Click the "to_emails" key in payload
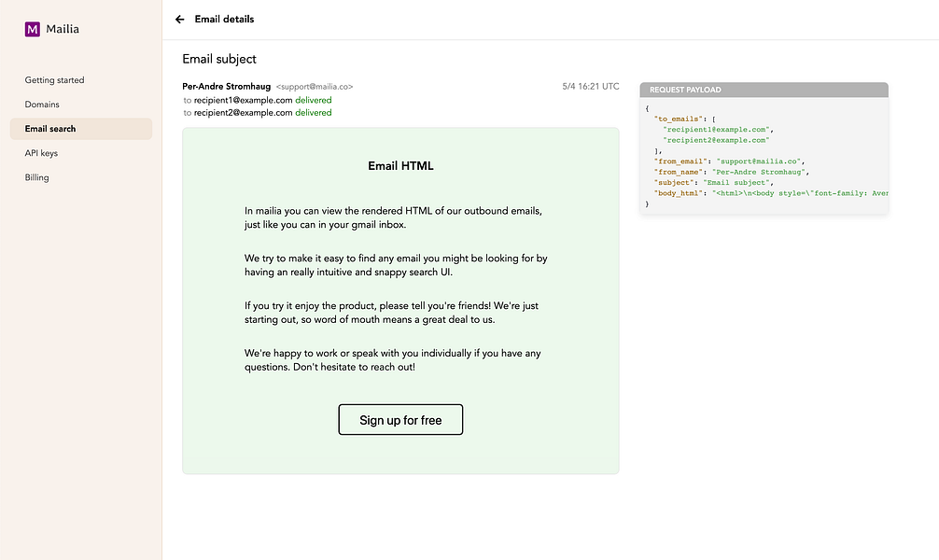The height and width of the screenshot is (560, 939). 679,119
